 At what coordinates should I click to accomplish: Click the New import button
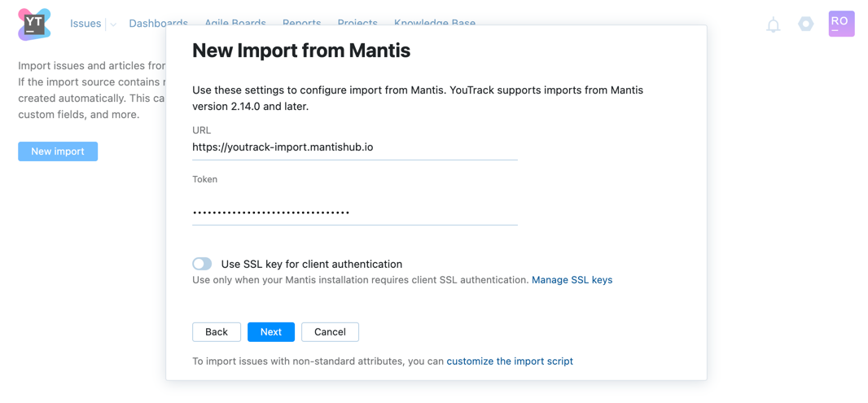[x=58, y=151]
